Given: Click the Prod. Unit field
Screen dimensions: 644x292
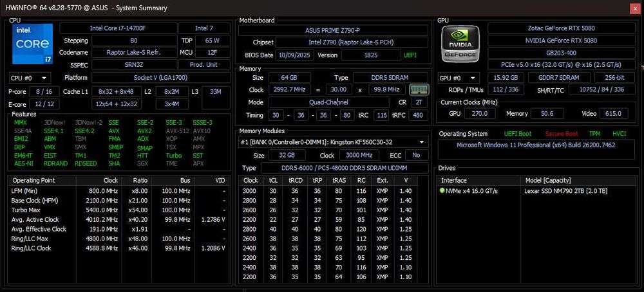Looking at the screenshot, I should click(x=204, y=65).
